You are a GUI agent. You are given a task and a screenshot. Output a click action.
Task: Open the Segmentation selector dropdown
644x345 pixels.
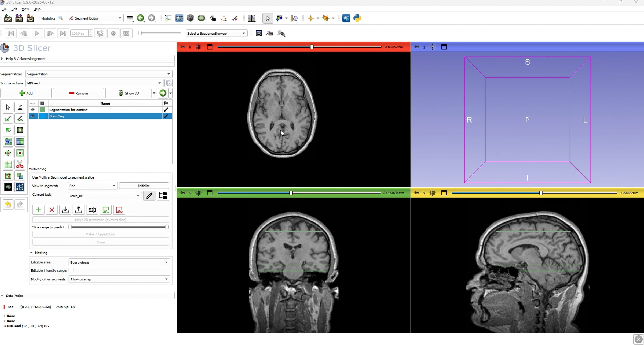click(x=99, y=74)
